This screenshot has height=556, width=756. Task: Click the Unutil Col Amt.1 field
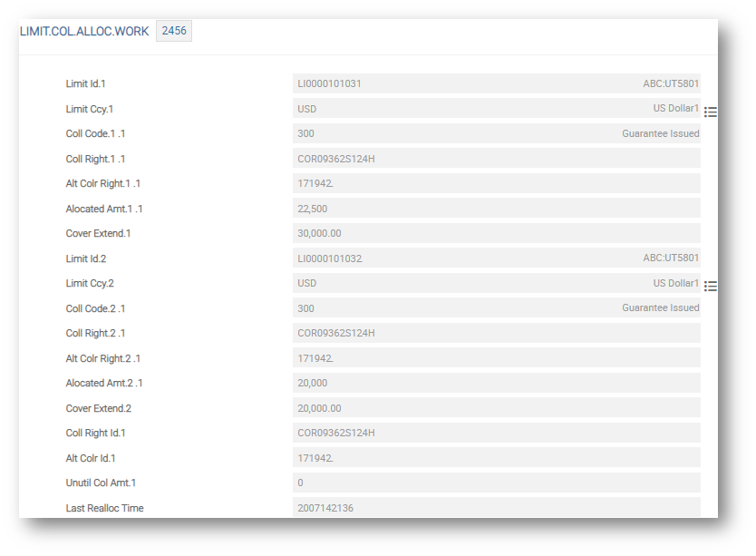pyautogui.click(x=496, y=483)
